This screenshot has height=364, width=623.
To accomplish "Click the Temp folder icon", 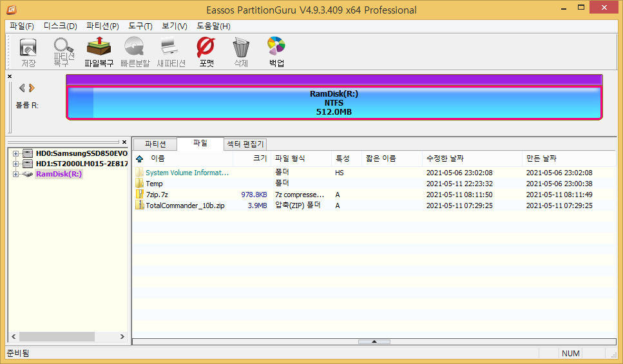I will 139,183.
